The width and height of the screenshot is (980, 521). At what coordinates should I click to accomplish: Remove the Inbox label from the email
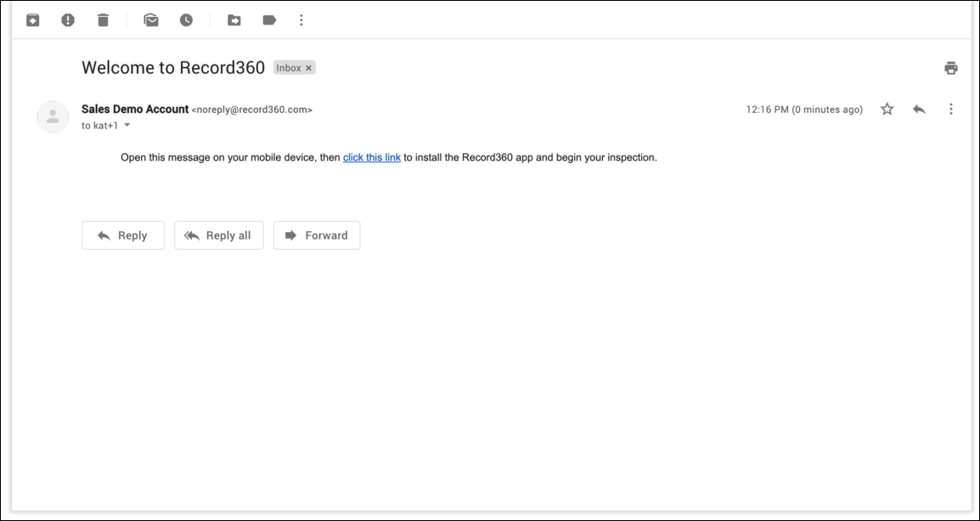(x=309, y=68)
